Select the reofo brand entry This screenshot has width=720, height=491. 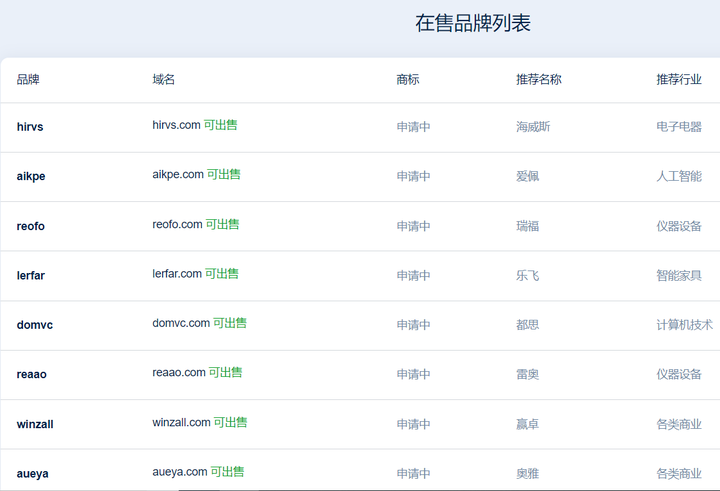tap(31, 226)
